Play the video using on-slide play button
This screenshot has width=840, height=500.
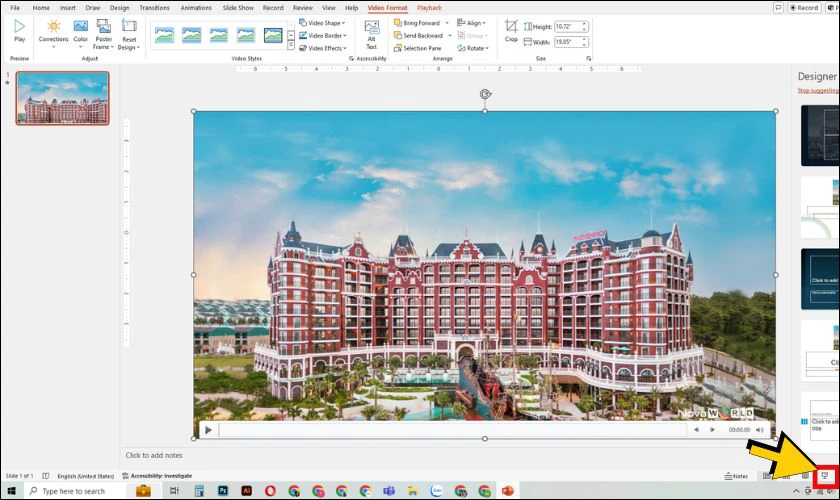[x=208, y=430]
